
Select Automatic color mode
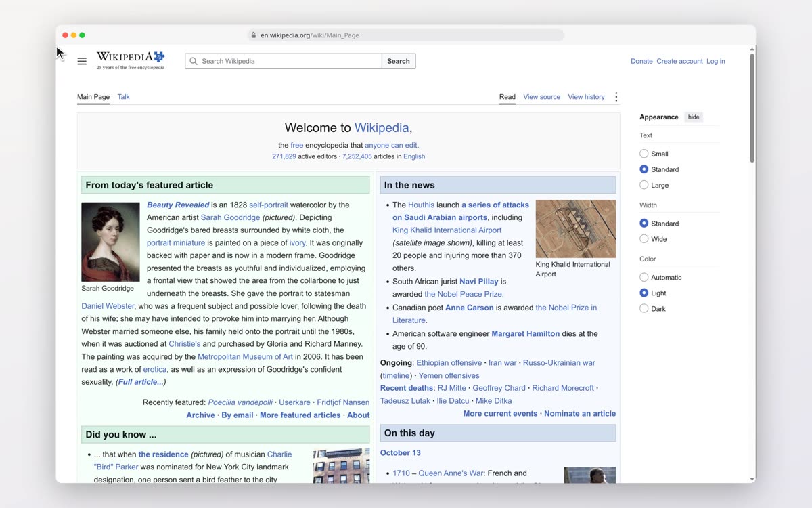[644, 278]
